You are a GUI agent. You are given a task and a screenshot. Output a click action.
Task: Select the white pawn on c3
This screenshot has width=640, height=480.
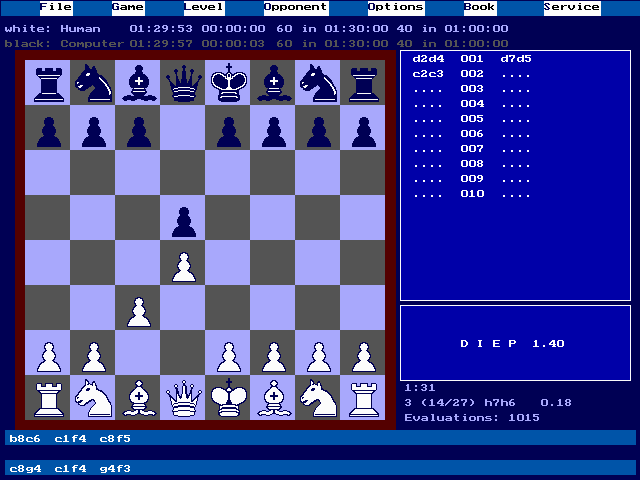(139, 312)
